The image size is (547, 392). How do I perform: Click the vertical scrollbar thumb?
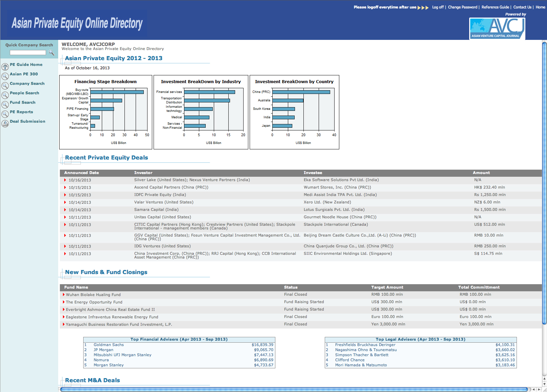click(x=544, y=182)
